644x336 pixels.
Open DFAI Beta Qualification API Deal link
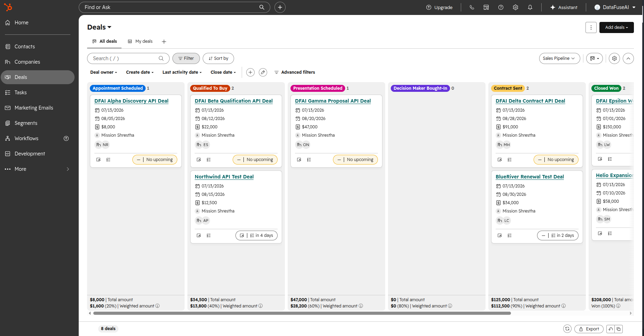(234, 101)
